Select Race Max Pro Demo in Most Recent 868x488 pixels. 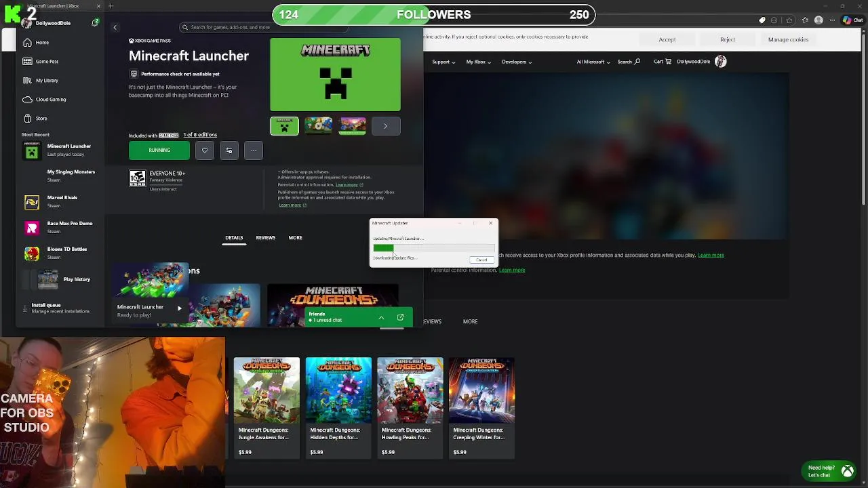[x=60, y=227]
